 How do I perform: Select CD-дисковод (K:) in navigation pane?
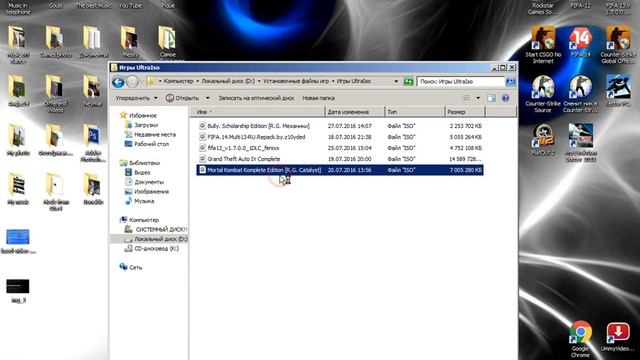click(156, 249)
